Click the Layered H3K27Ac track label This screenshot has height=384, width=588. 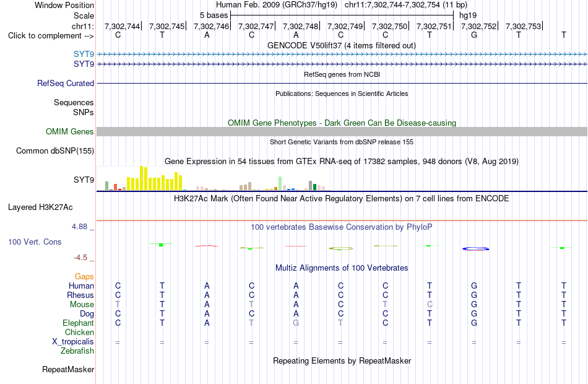pos(40,207)
